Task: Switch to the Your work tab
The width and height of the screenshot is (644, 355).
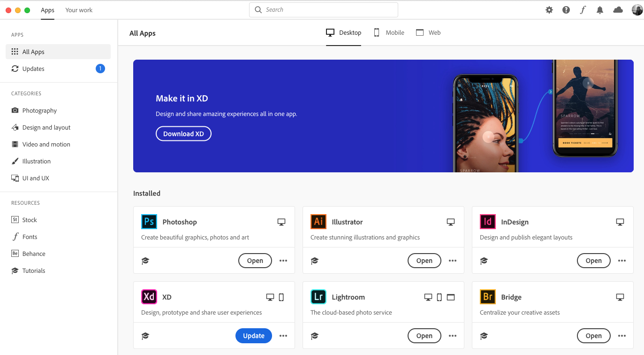Action: 79,10
